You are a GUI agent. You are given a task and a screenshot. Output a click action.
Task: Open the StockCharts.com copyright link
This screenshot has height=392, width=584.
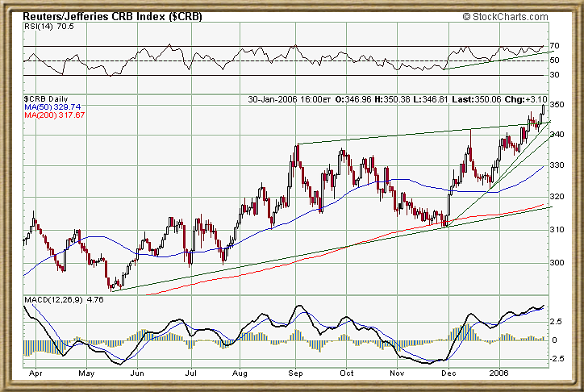(512, 16)
